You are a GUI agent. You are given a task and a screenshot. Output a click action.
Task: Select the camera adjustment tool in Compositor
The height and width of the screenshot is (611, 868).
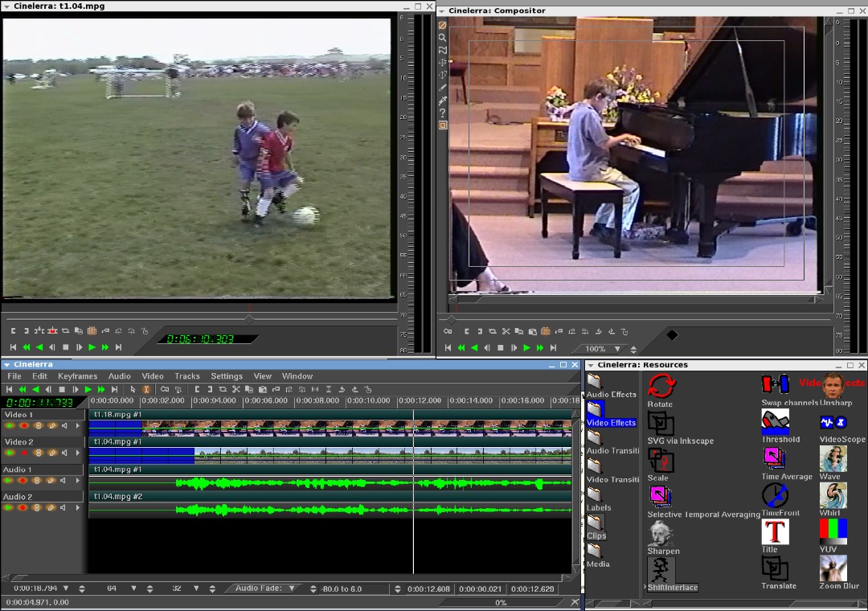(x=442, y=63)
